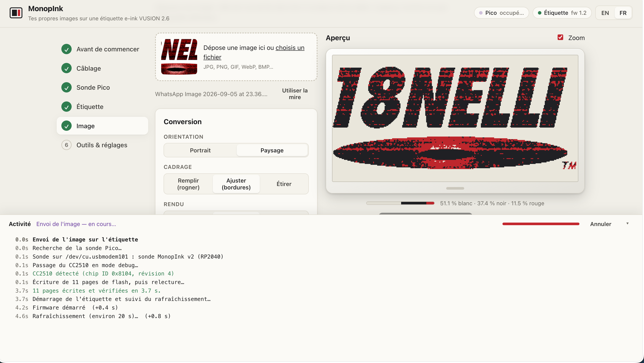The image size is (644, 363).
Task: Select Portrait orientation
Action: (x=200, y=150)
